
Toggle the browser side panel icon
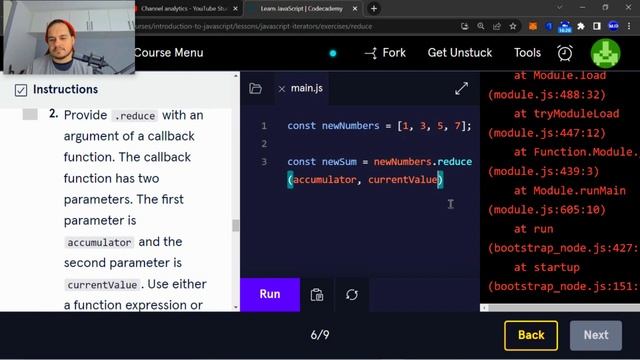[597, 27]
